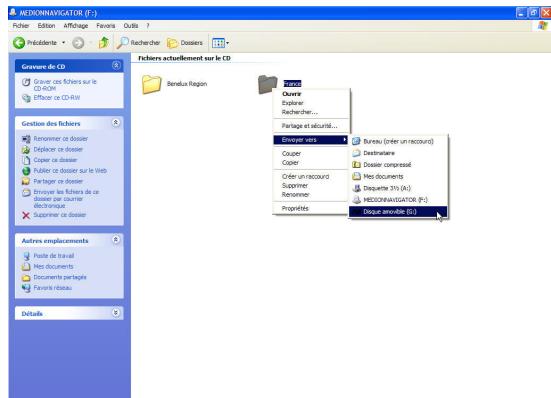Click the copy folder page icon
Image resolution: width=551 pixels, height=398 pixels.
[x=26, y=160]
